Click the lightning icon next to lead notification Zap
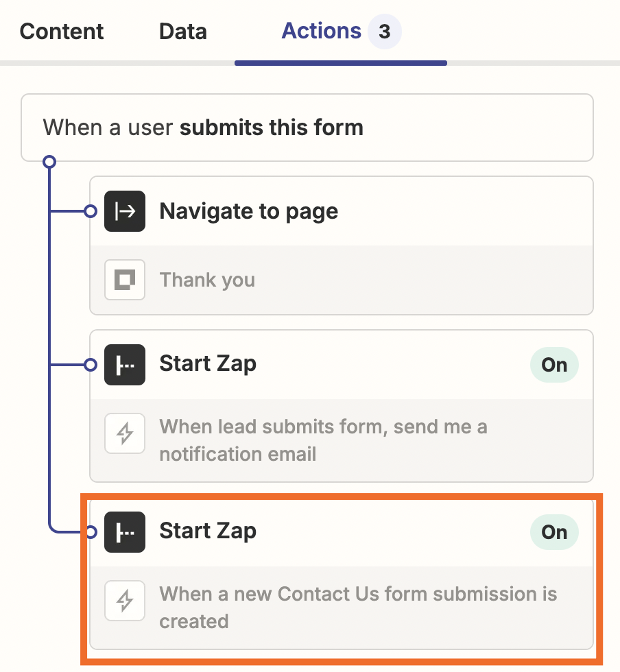The height and width of the screenshot is (672, 620). click(x=125, y=433)
